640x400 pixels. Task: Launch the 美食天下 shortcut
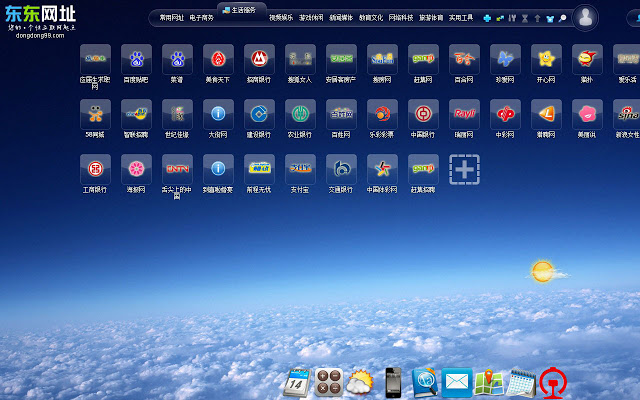218,60
